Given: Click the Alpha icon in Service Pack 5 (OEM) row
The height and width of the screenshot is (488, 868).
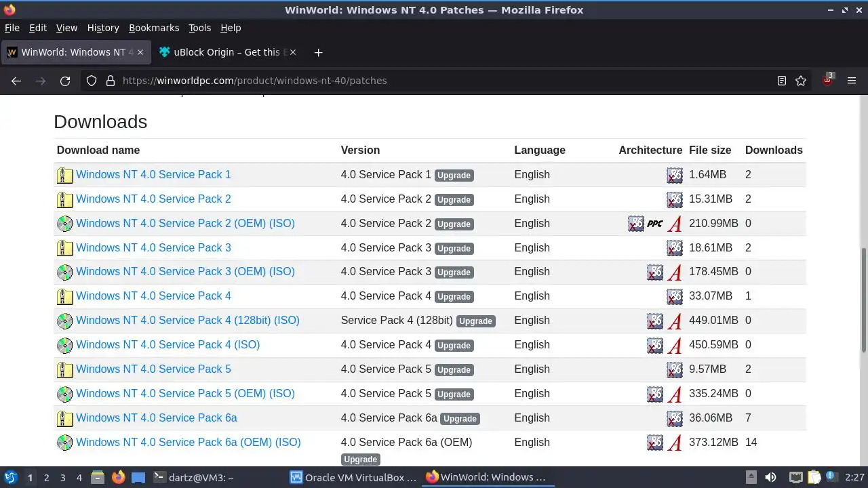Looking at the screenshot, I should click(674, 394).
